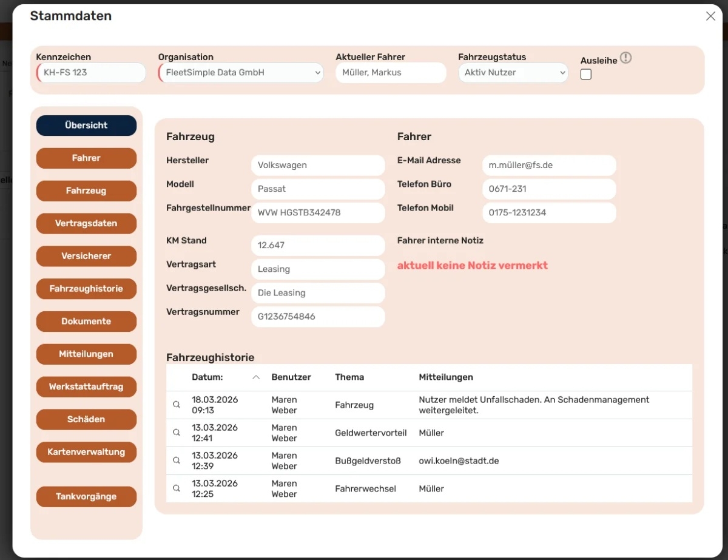Click the Telefon Büro field
The width and height of the screenshot is (728, 560).
549,189
